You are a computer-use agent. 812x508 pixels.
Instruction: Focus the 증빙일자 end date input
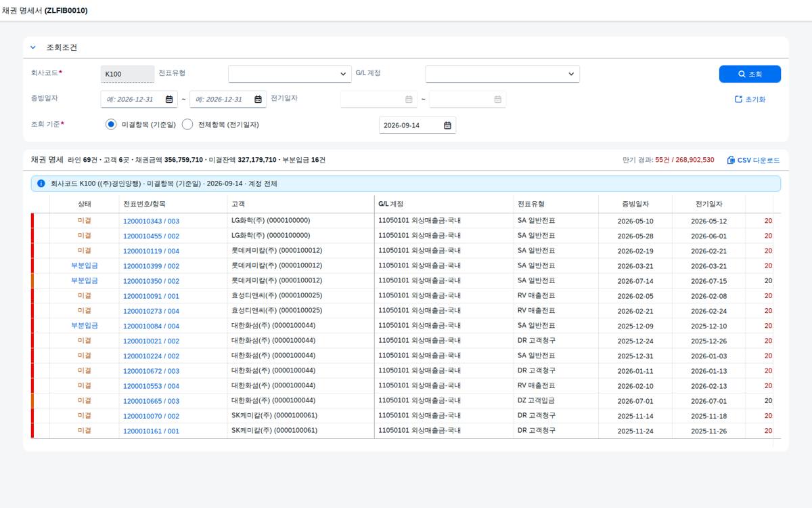[x=221, y=99]
